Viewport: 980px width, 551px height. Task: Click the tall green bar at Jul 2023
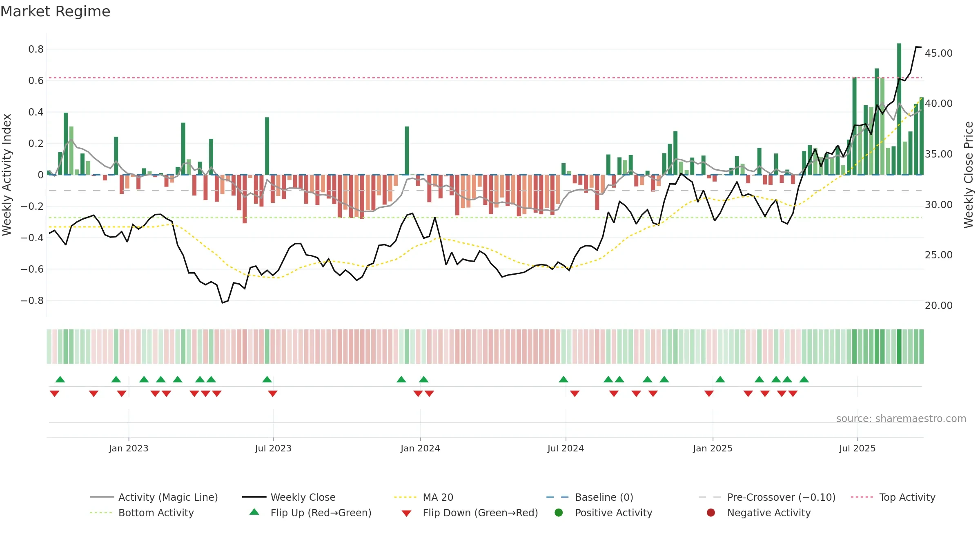point(267,146)
